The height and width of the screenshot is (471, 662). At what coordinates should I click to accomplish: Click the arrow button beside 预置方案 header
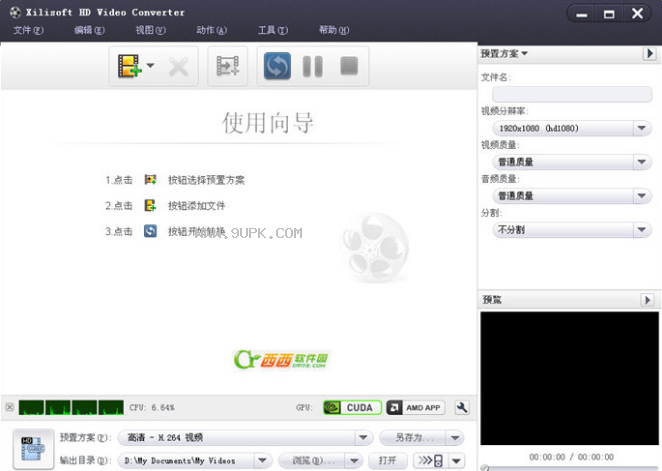(649, 54)
